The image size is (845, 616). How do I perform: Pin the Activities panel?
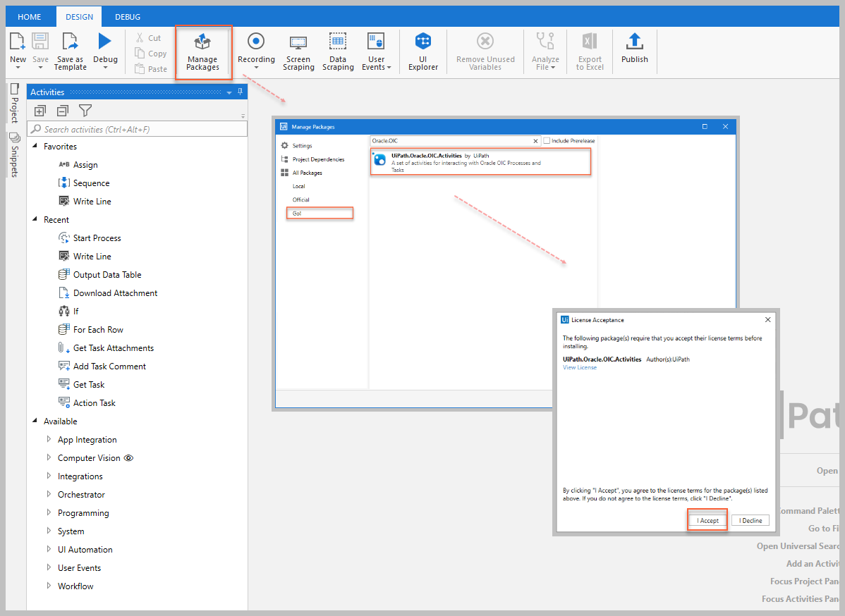click(x=241, y=92)
